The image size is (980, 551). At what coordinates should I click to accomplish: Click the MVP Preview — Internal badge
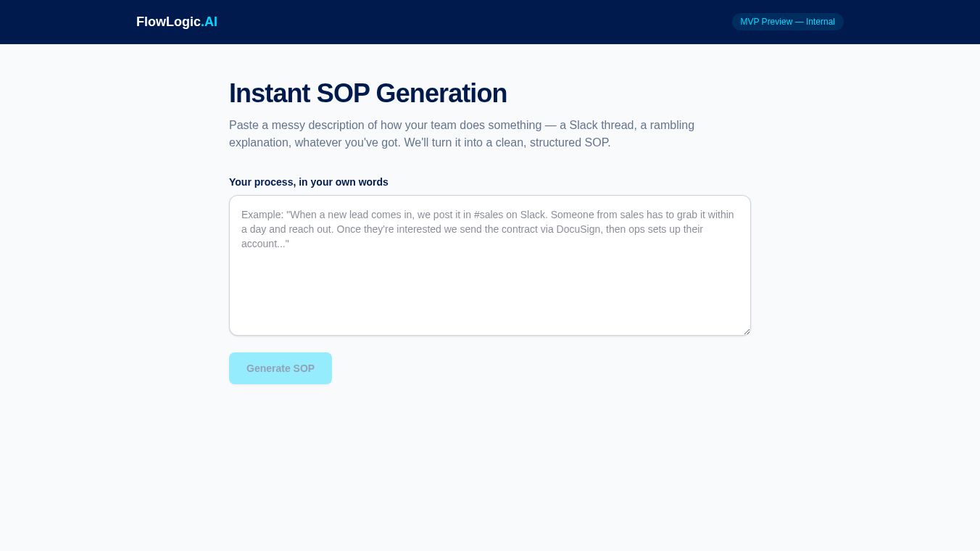pos(787,22)
